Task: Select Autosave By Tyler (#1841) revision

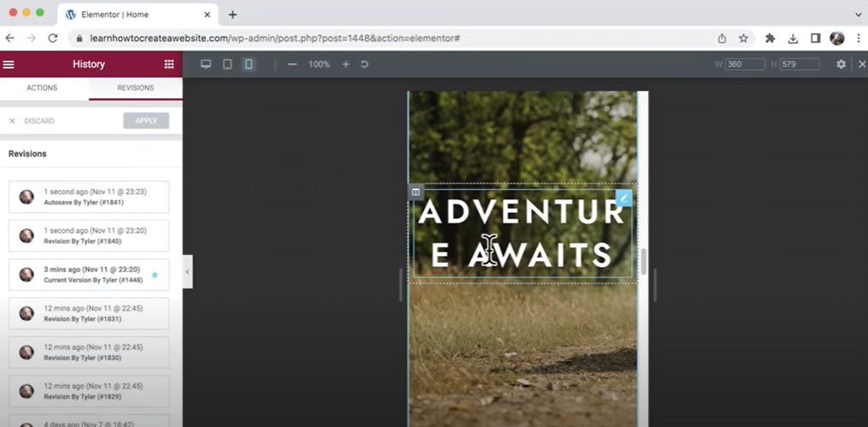Action: 89,197
